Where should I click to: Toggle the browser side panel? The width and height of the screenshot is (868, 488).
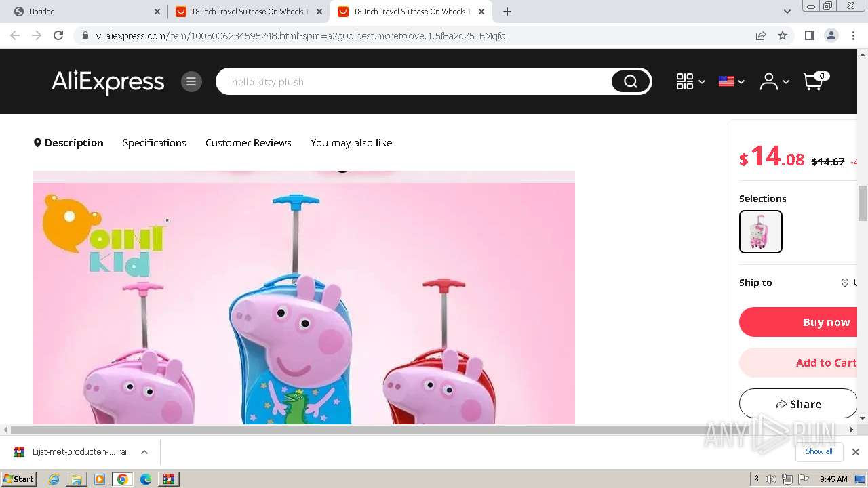[809, 35]
